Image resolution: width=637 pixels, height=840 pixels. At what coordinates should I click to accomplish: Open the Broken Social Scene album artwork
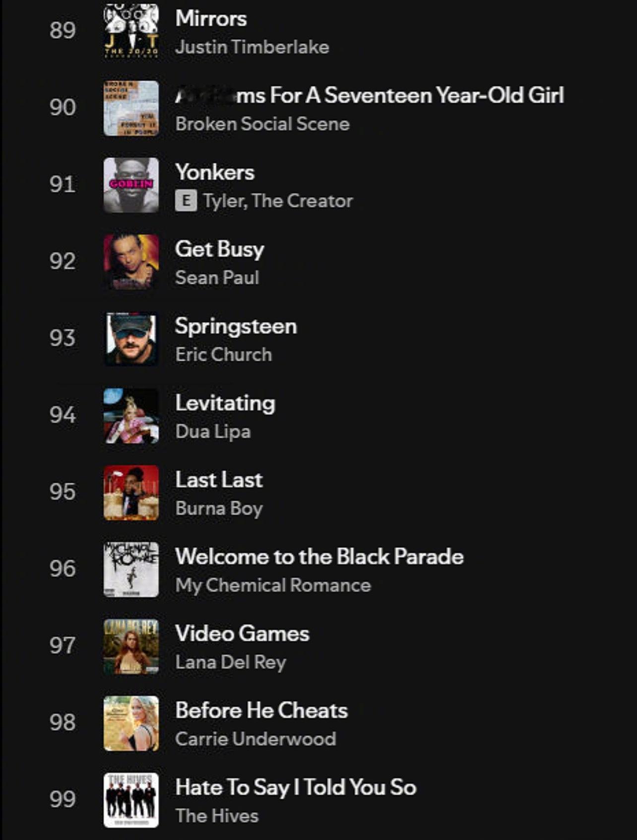131,108
